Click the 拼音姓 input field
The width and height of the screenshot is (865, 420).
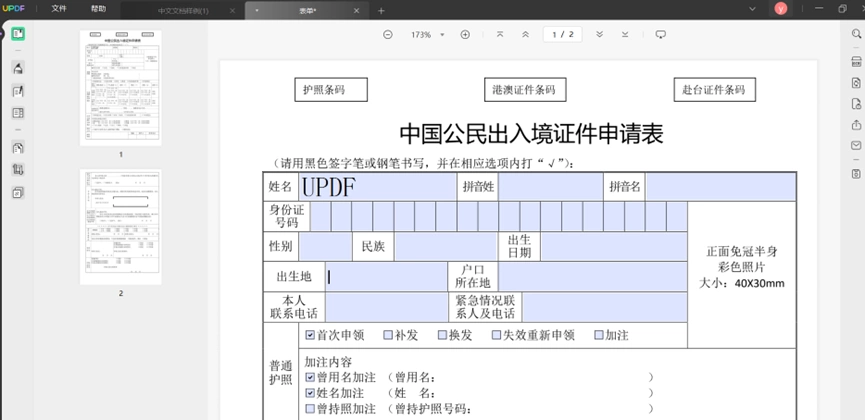pyautogui.click(x=551, y=187)
